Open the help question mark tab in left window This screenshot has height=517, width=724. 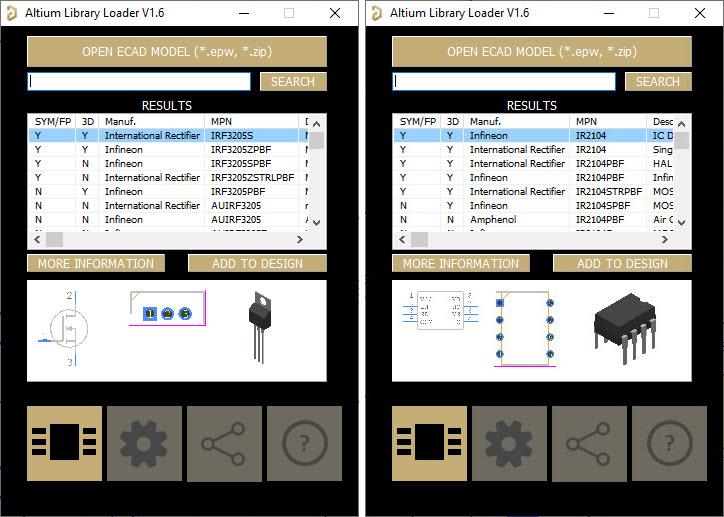coord(304,443)
